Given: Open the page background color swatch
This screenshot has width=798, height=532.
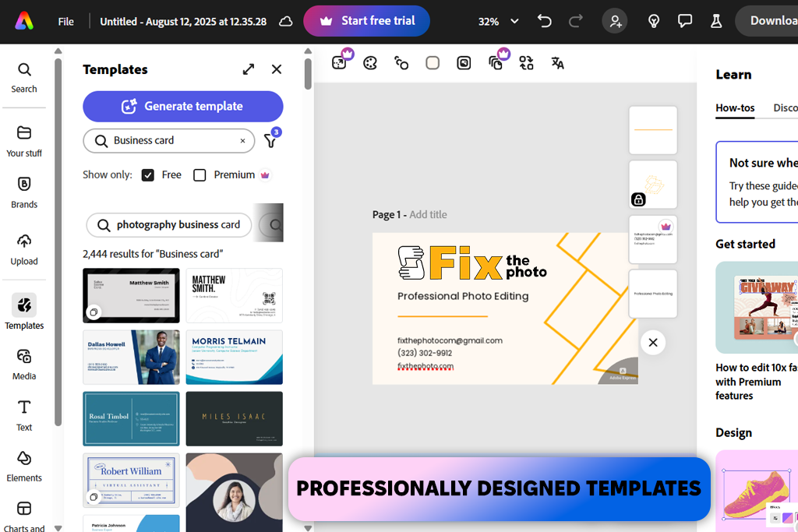Looking at the screenshot, I should pyautogui.click(x=433, y=63).
